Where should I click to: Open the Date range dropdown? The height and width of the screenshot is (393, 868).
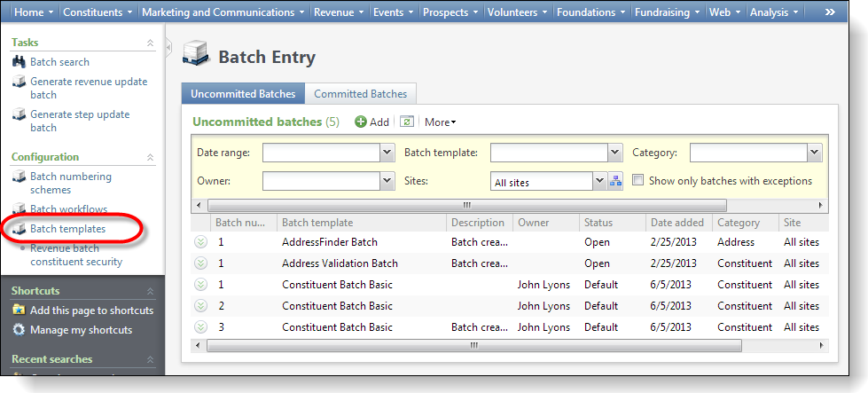tap(387, 153)
